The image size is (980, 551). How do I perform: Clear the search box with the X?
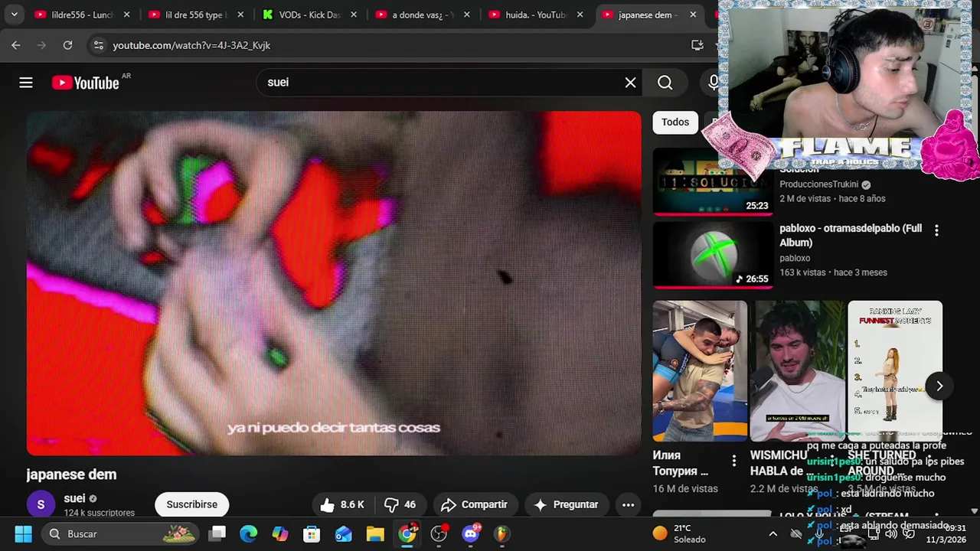pos(630,83)
